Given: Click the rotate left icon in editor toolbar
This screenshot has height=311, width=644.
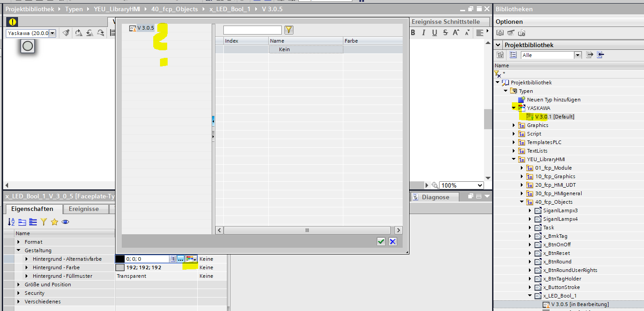Looking at the screenshot, I should [x=89, y=33].
